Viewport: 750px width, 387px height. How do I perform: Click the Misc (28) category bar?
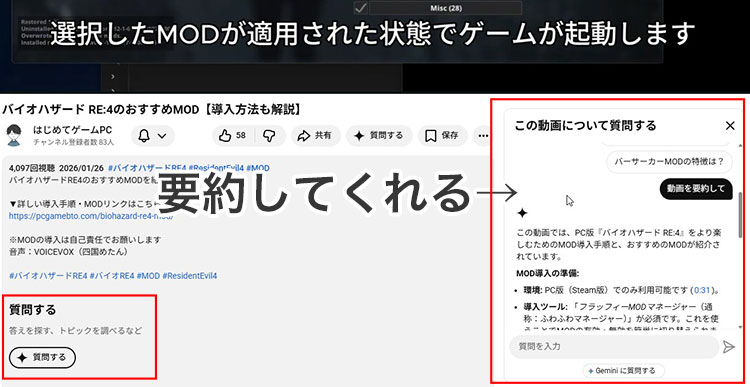445,8
